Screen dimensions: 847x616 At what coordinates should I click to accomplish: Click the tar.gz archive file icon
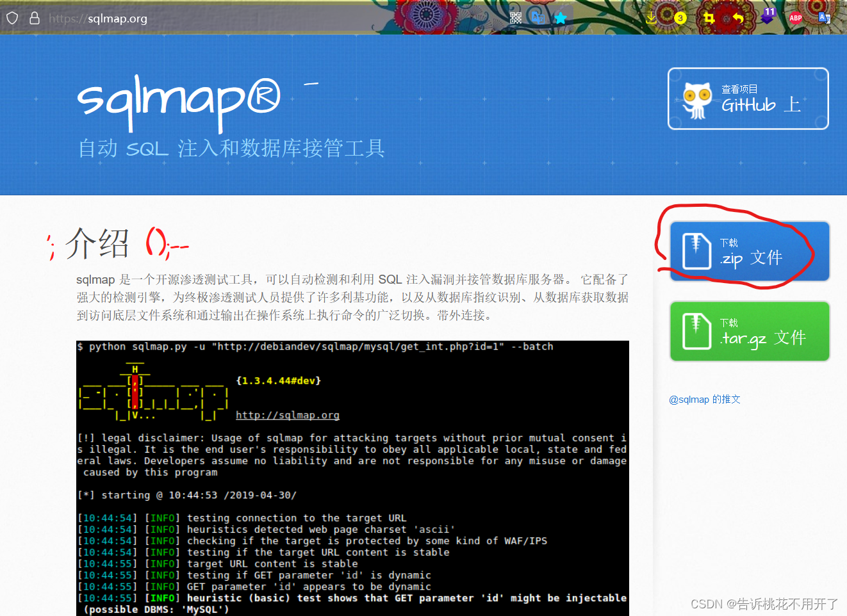(696, 331)
